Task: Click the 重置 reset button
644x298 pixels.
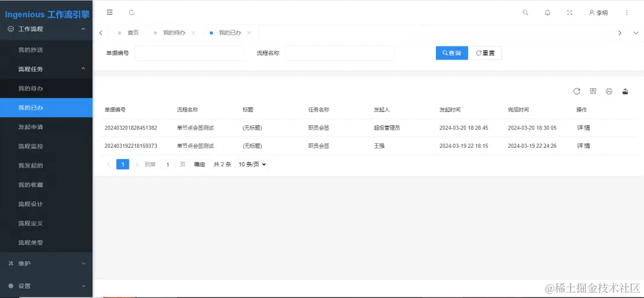Action: [x=485, y=53]
